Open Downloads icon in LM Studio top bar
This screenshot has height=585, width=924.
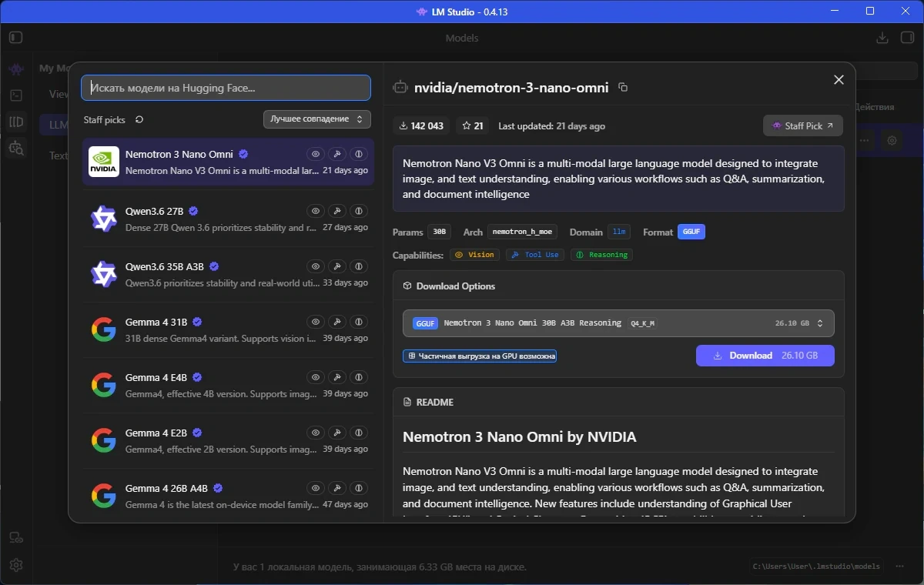883,38
